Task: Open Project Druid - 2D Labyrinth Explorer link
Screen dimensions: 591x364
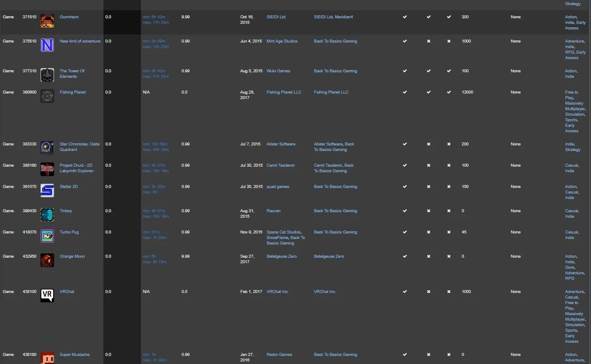Action: click(77, 168)
